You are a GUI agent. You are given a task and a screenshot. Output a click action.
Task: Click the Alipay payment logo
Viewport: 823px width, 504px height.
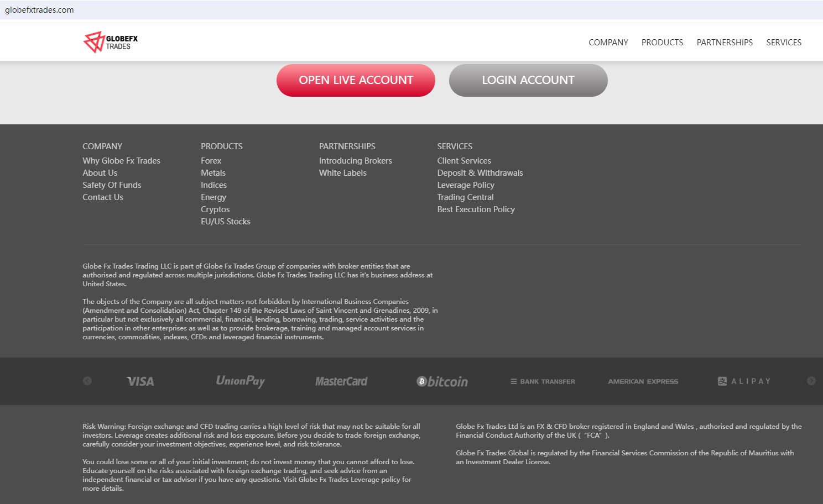coord(744,381)
